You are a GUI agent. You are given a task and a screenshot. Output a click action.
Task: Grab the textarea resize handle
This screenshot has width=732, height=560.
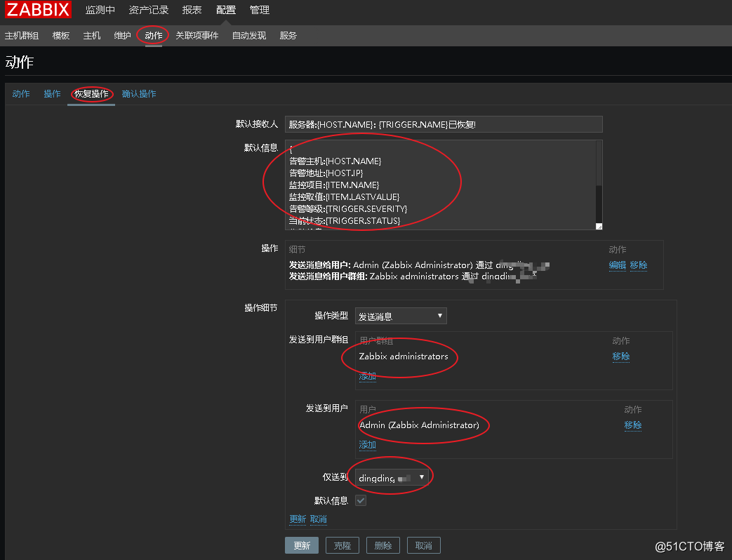pos(599,227)
